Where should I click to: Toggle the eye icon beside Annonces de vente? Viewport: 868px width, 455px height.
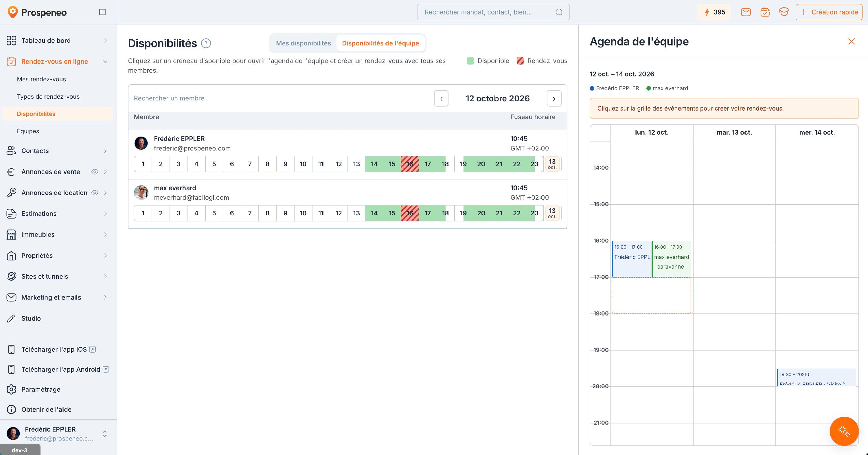pyautogui.click(x=95, y=172)
